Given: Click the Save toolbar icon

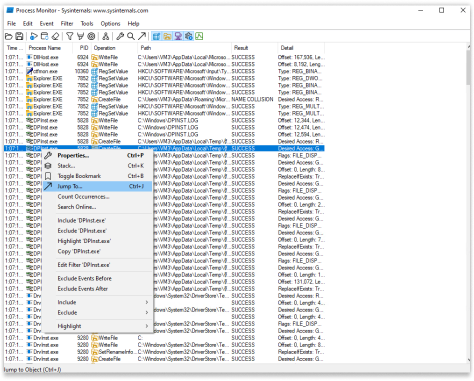Looking at the screenshot, I should point(19,36).
